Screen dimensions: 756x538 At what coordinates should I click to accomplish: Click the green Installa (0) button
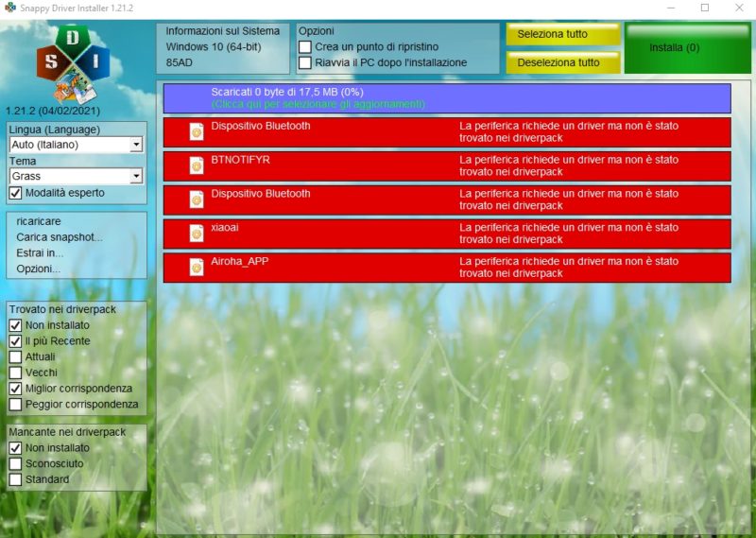pyautogui.click(x=686, y=47)
